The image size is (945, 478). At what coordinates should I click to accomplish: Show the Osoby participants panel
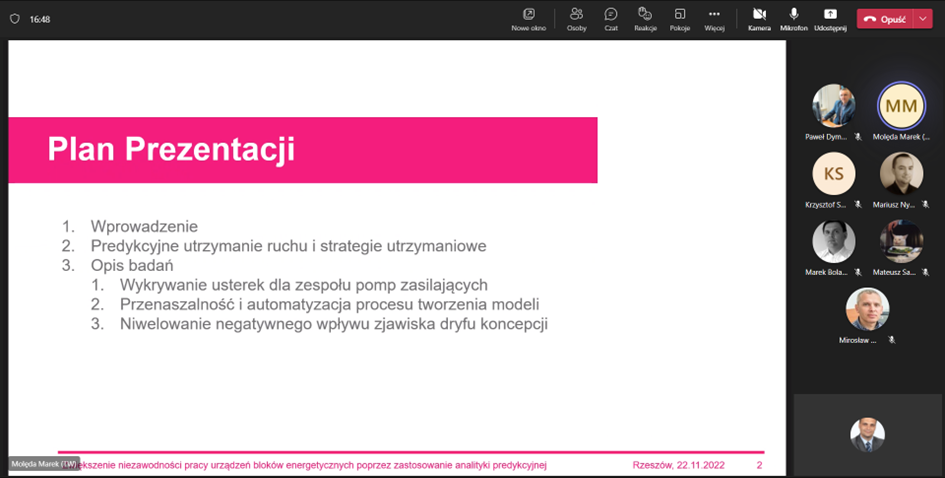coord(576,15)
